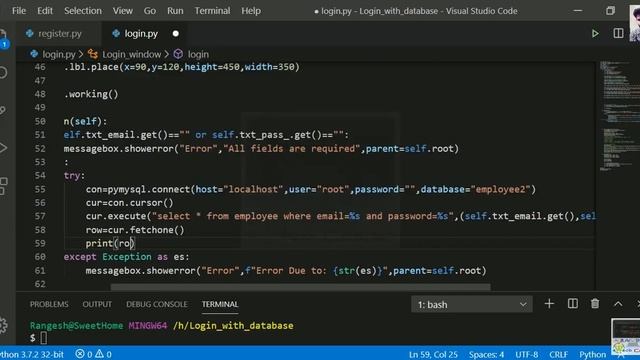Click the unsaved dot on login.py tab

click(x=176, y=33)
